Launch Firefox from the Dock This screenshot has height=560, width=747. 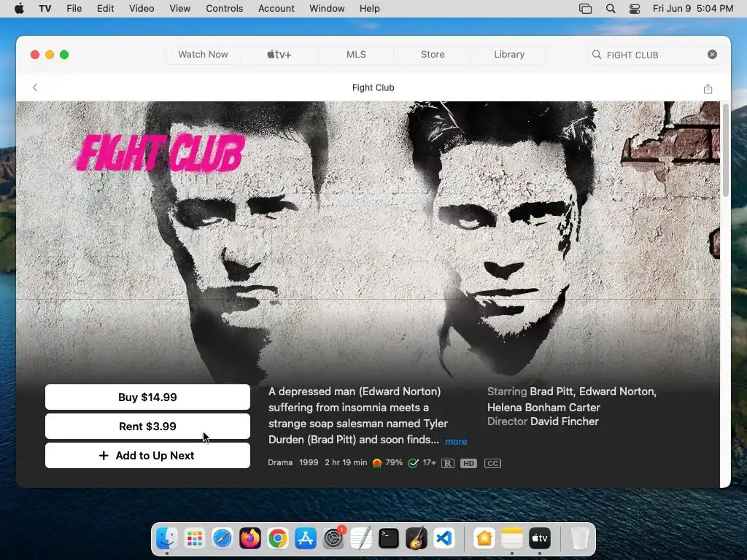click(250, 539)
